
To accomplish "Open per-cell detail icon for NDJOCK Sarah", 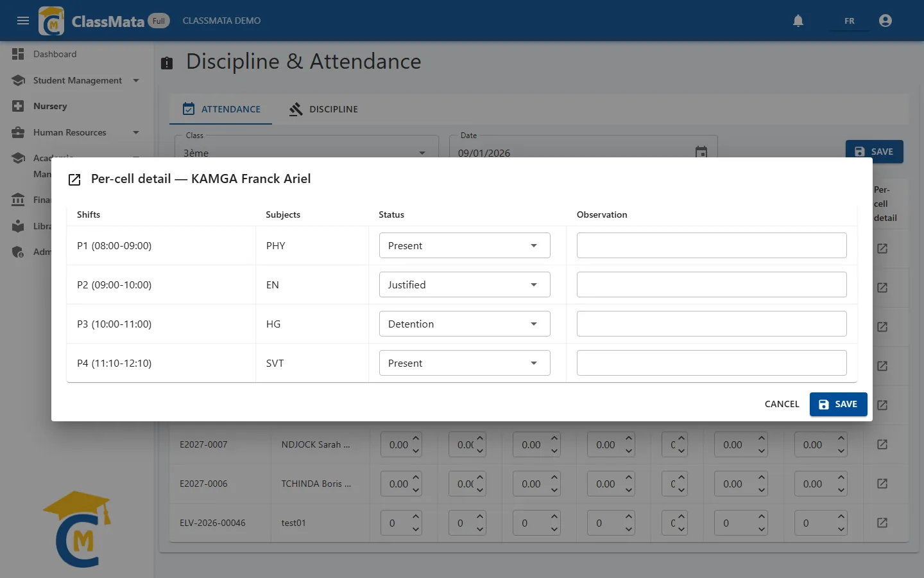I will (882, 444).
